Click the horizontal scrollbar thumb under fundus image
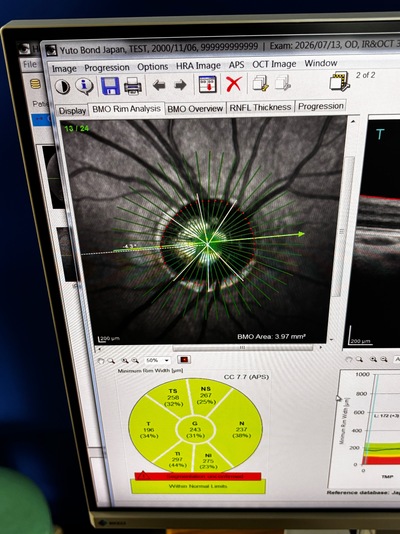The height and width of the screenshot is (534, 400). tap(243, 348)
